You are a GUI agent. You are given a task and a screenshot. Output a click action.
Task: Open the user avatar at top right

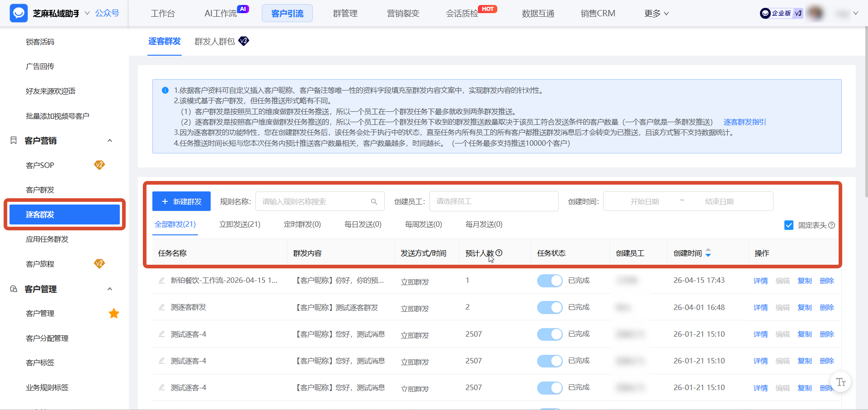point(816,13)
